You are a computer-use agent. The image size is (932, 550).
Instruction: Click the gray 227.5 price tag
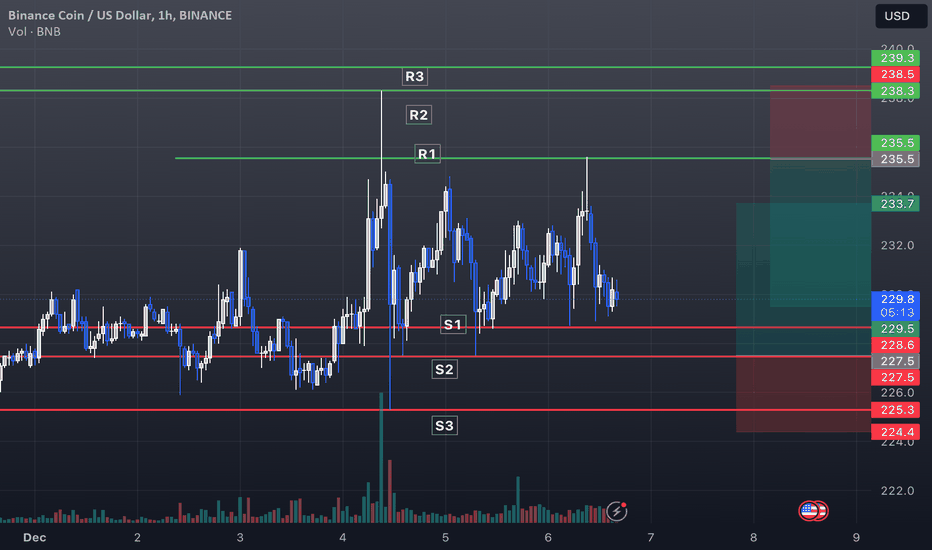(895, 361)
